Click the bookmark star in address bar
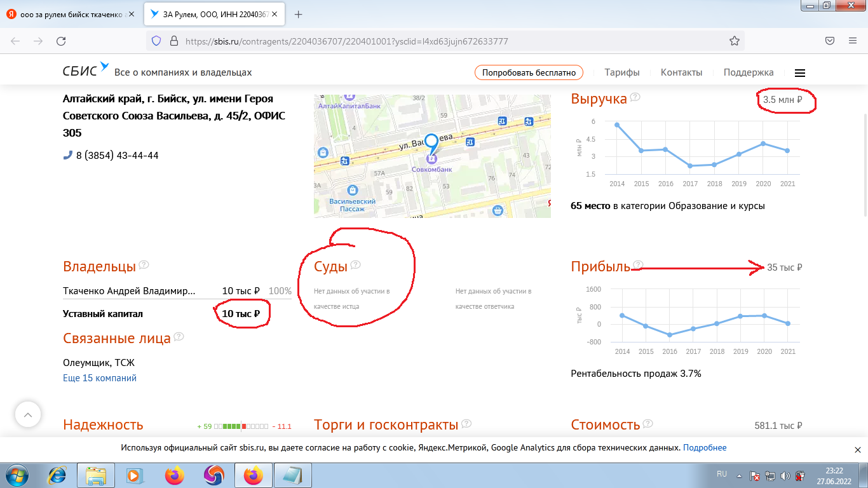 point(735,41)
